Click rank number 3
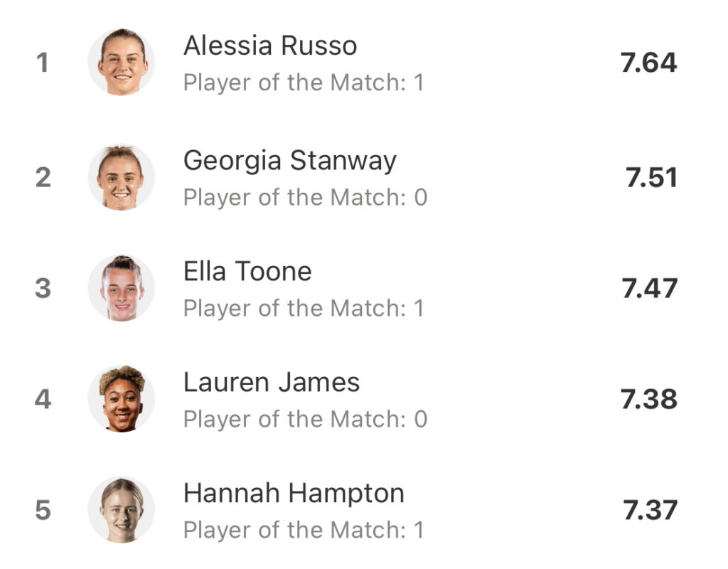 coord(43,288)
